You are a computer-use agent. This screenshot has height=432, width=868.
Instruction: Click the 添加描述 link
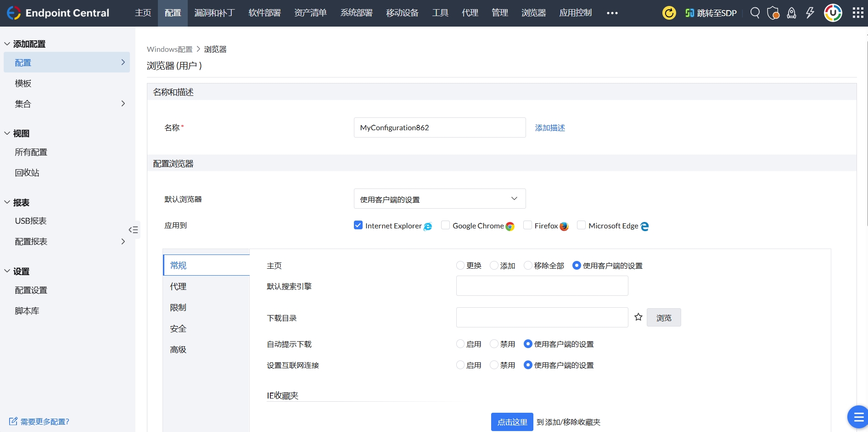pos(550,128)
